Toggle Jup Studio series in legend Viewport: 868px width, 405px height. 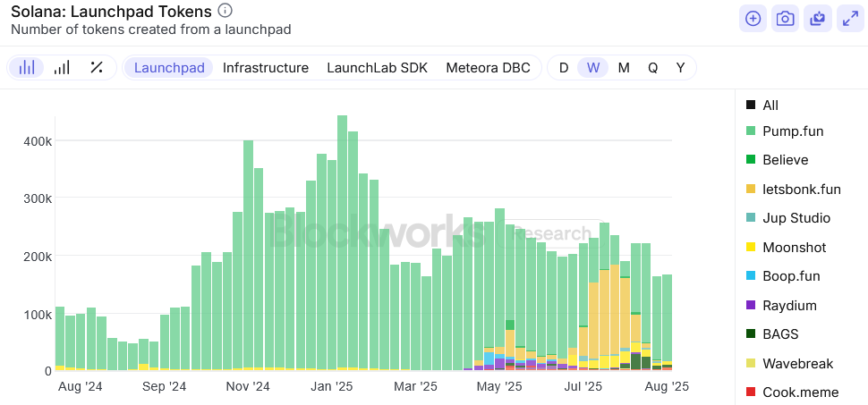[788, 218]
